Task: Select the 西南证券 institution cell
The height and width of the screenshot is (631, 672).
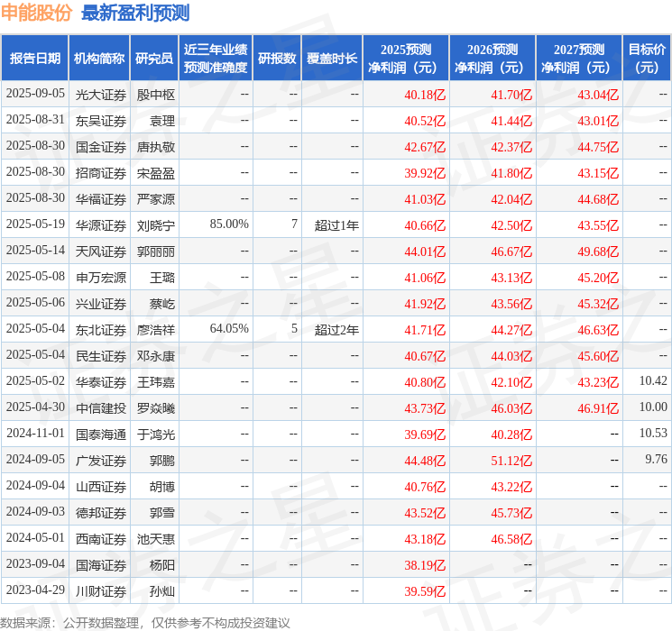Action: click(101, 539)
